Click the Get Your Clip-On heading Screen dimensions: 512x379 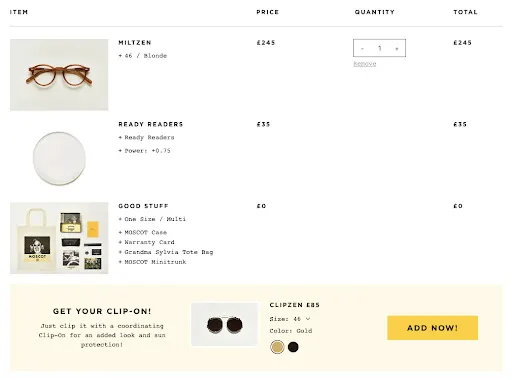(102, 311)
